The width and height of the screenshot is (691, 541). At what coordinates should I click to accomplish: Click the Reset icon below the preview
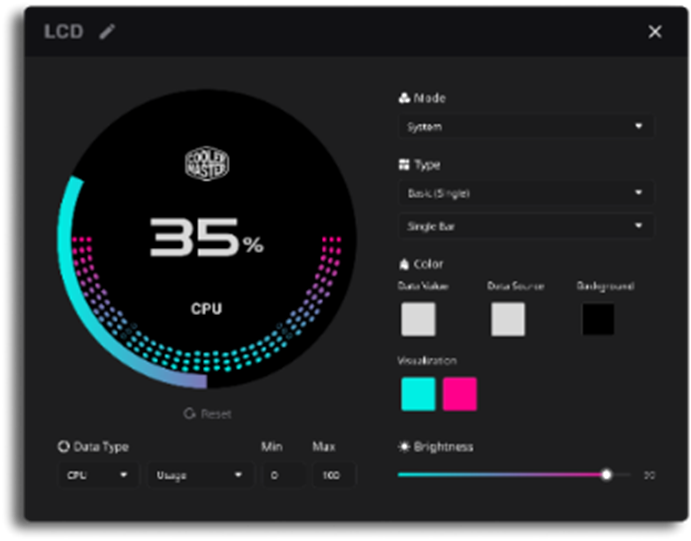[x=189, y=413]
